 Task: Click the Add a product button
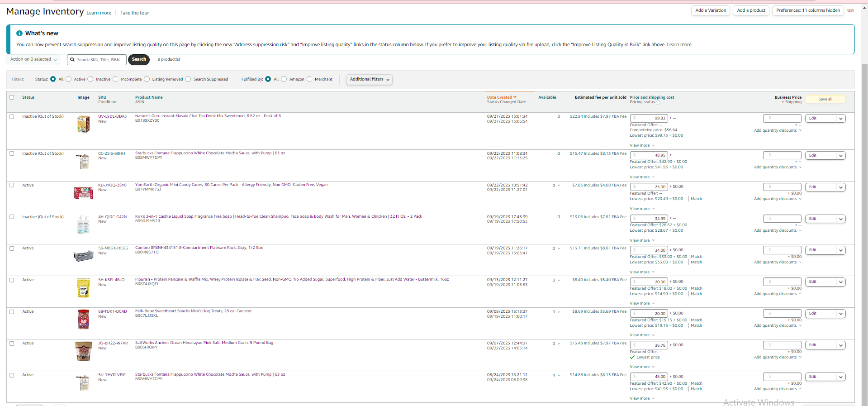(751, 10)
